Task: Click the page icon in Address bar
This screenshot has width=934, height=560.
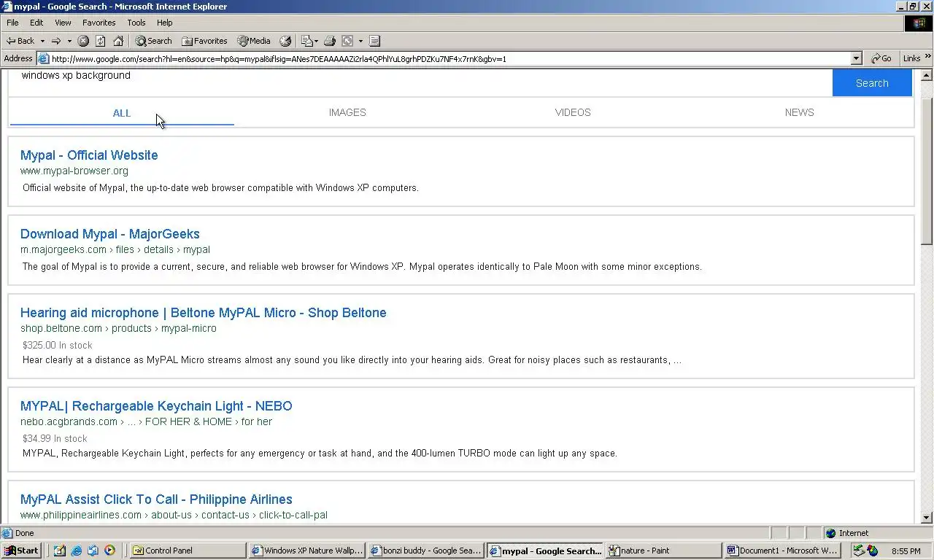Action: point(44,58)
